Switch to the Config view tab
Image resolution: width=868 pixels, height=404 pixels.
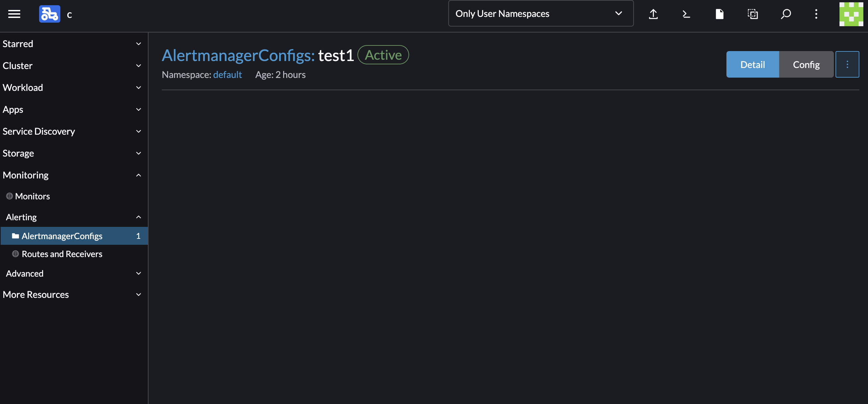pyautogui.click(x=806, y=64)
